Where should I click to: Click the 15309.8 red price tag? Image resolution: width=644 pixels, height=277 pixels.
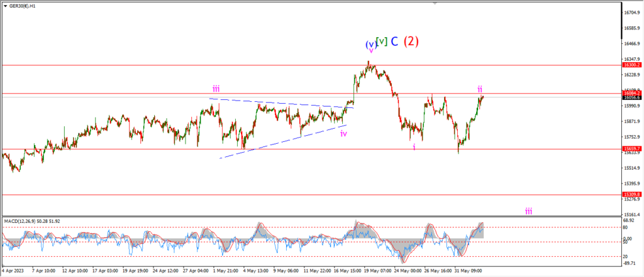click(631, 195)
